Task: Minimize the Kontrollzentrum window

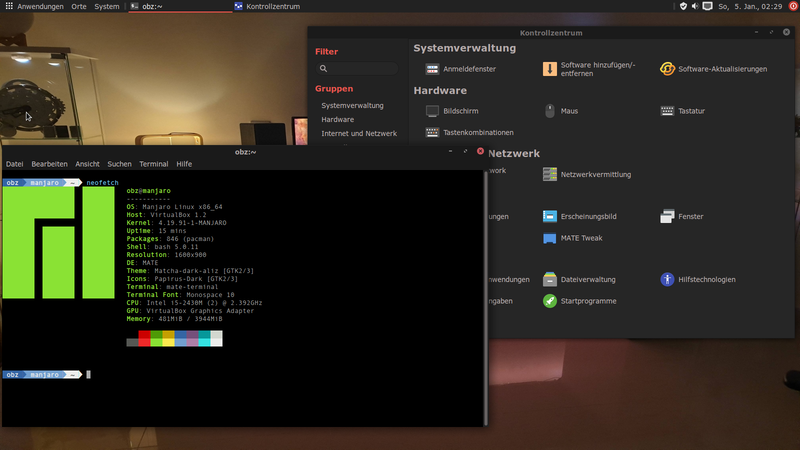Action: pos(756,32)
